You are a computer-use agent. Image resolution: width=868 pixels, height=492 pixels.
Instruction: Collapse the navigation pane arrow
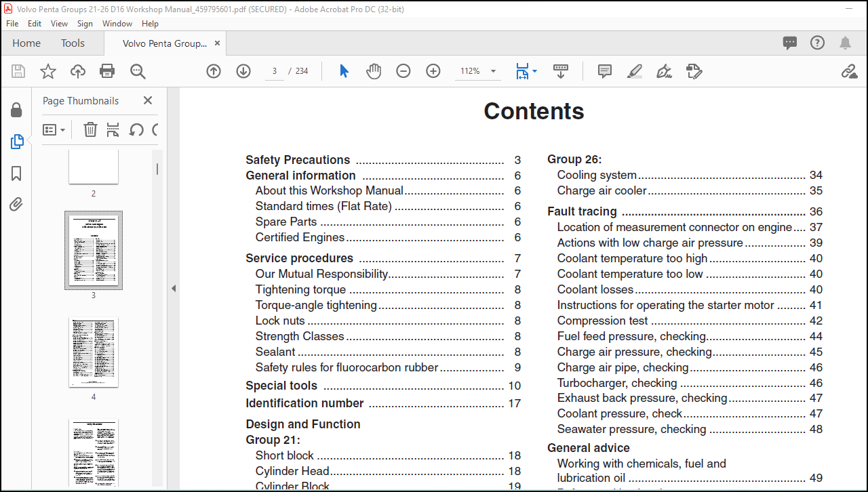(x=173, y=288)
